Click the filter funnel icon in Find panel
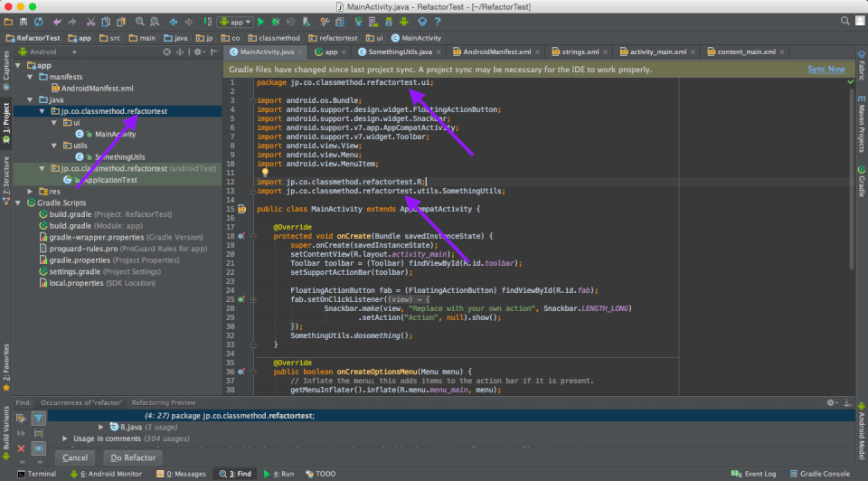Viewport: 868px width, 481px height. click(38, 419)
